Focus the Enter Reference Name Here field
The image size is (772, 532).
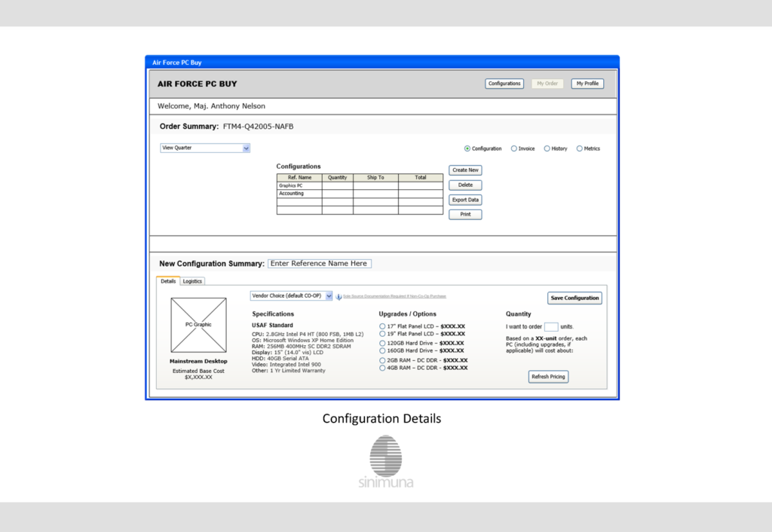pyautogui.click(x=320, y=264)
